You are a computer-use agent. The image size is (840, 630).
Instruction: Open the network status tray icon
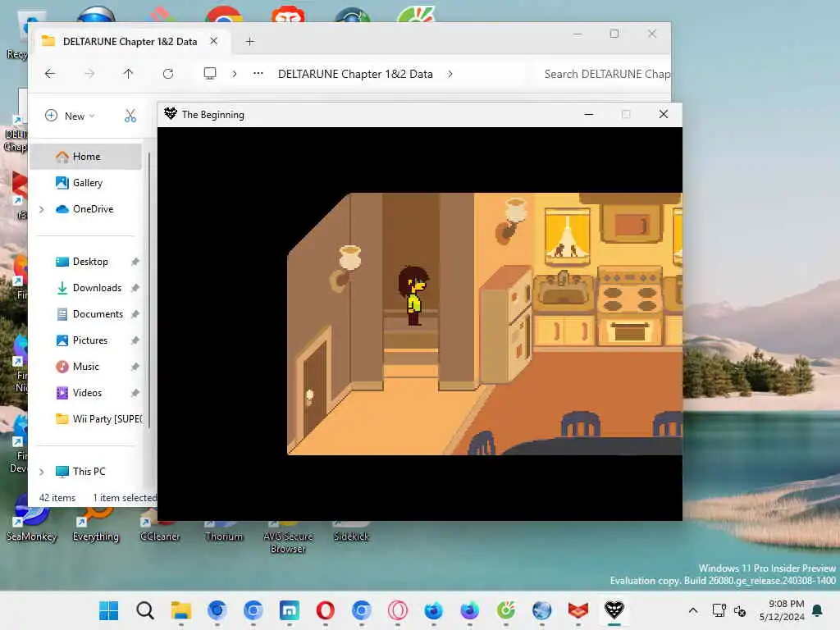(719, 610)
